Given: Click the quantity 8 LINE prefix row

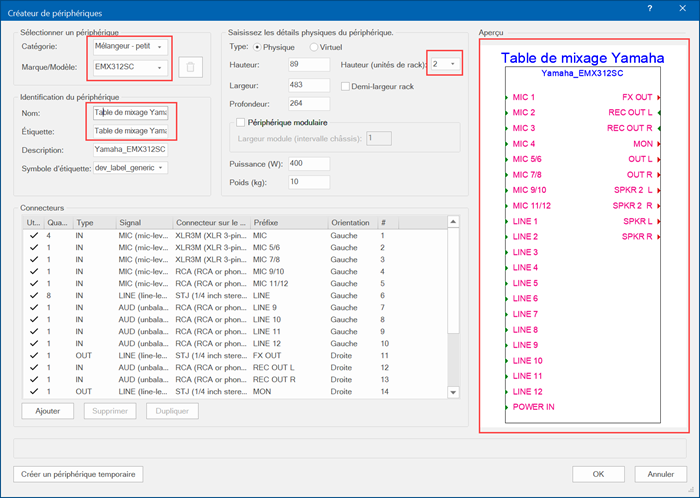Looking at the screenshot, I should [235, 295].
